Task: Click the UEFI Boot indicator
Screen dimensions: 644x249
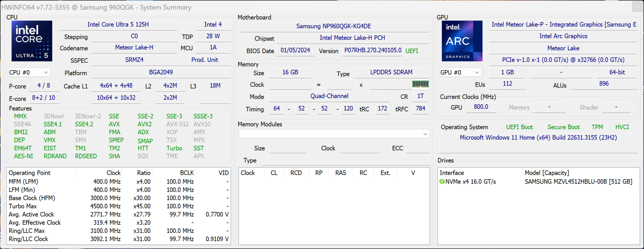Action: pyautogui.click(x=519, y=127)
